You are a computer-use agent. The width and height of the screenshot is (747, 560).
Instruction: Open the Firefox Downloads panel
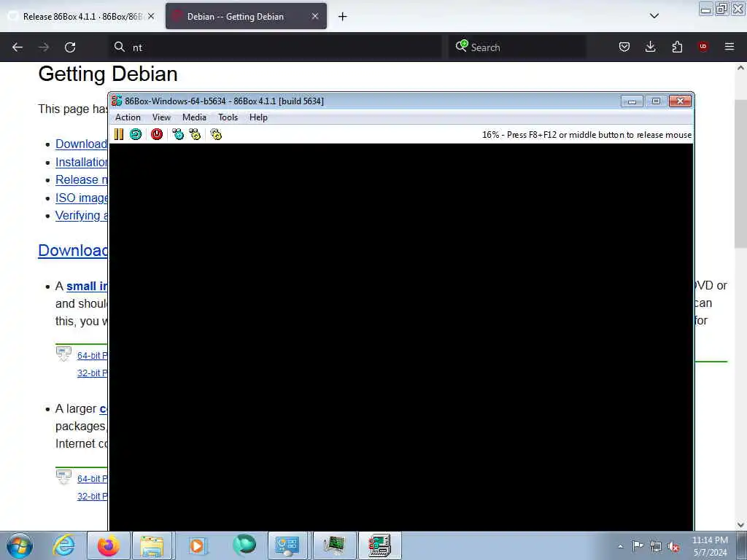point(650,47)
